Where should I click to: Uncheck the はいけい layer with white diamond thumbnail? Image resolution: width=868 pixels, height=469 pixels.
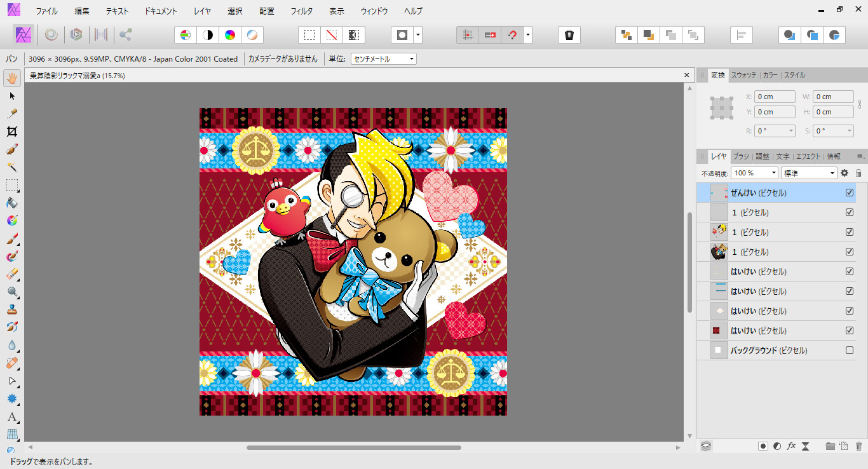(x=850, y=311)
